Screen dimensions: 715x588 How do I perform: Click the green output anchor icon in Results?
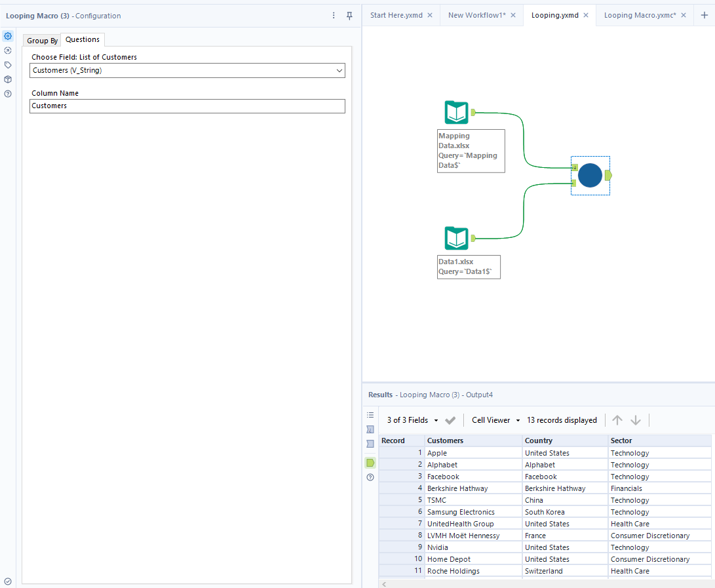[x=370, y=463]
